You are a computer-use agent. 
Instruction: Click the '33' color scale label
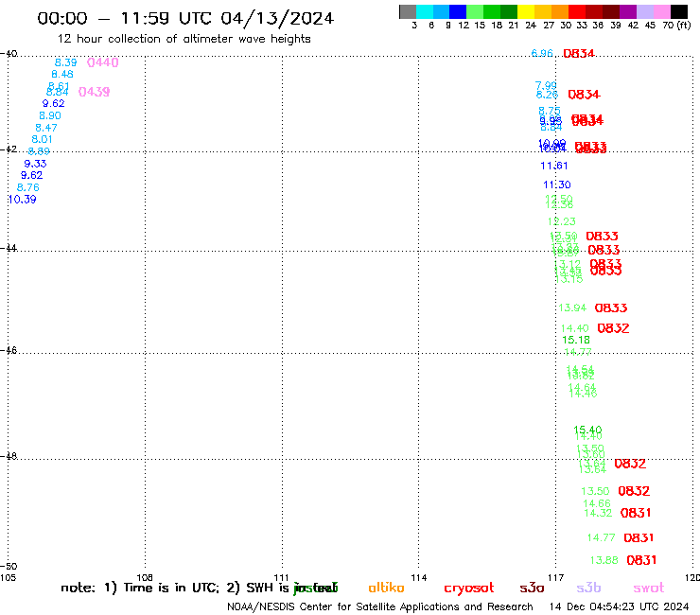[582, 26]
